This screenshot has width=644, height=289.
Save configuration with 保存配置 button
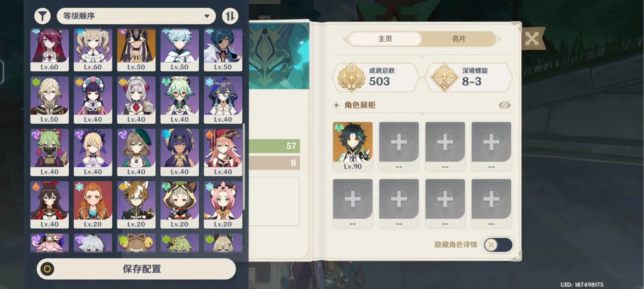coord(136,269)
